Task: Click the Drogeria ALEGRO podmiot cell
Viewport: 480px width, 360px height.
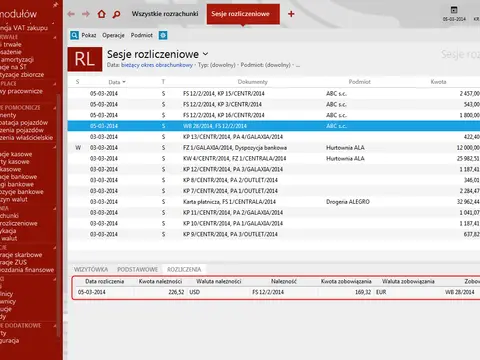Action: [x=348, y=202]
